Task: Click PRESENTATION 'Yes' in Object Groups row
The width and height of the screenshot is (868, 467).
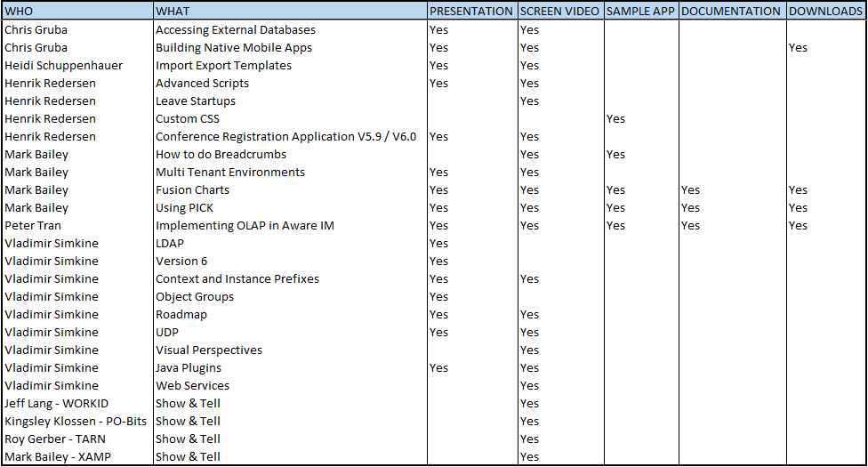Action: (439, 296)
